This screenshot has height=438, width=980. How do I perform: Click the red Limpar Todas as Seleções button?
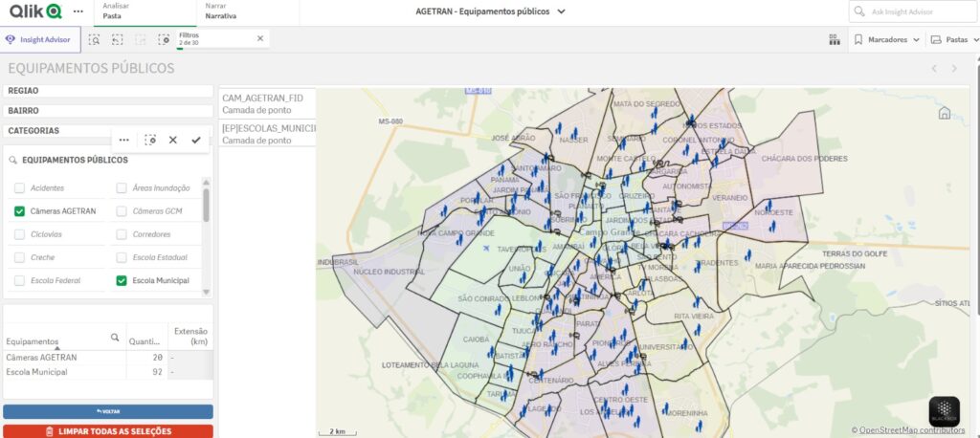click(108, 431)
